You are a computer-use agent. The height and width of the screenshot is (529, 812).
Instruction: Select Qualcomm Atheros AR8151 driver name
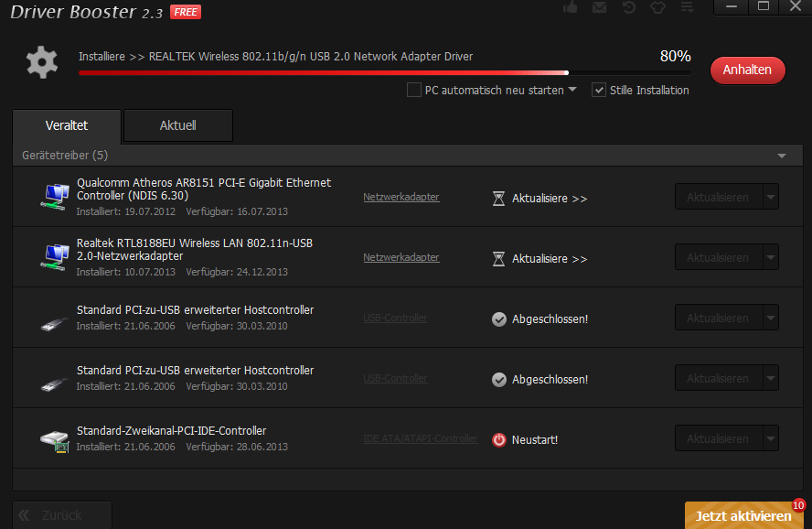(x=204, y=189)
